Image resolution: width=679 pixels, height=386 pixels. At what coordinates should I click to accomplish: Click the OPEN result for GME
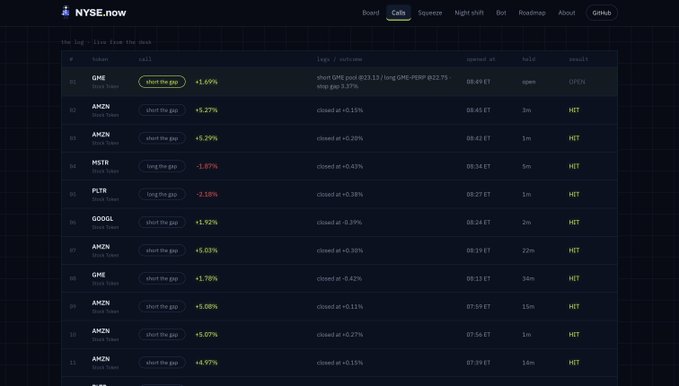click(577, 82)
